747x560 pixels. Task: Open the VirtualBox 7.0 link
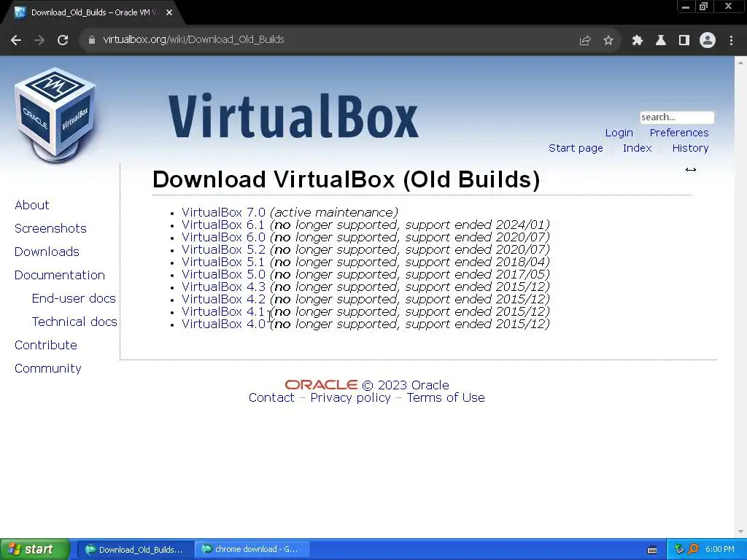[223, 212]
